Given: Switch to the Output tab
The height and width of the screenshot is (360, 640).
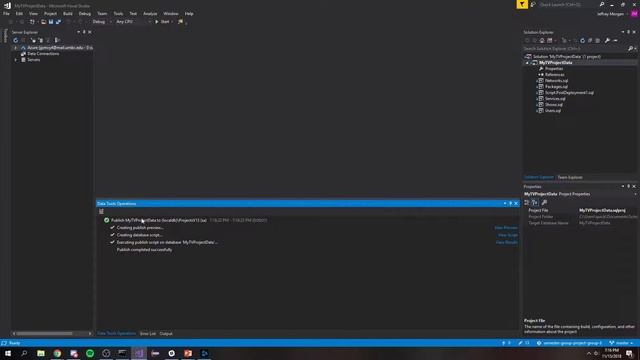Looking at the screenshot, I should pyautogui.click(x=166, y=333).
